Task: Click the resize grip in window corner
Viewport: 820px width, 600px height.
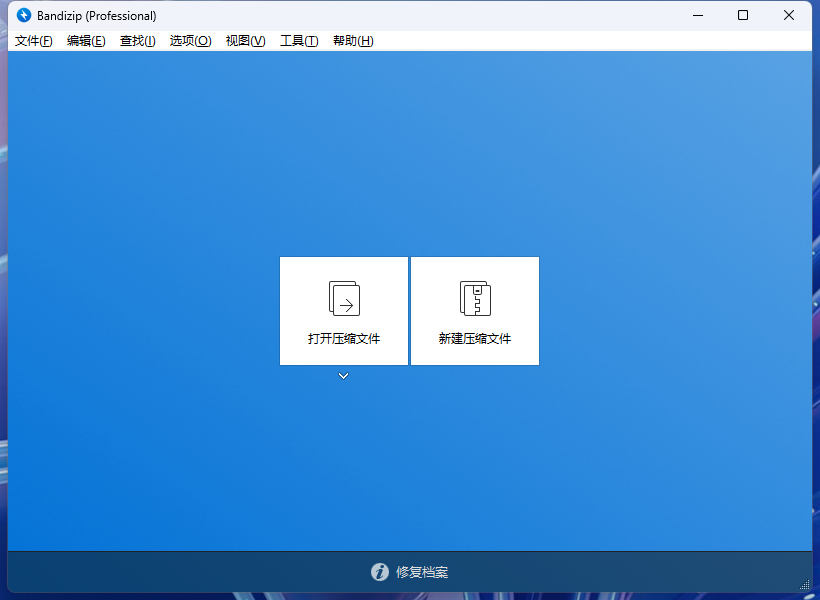Action: tap(805, 585)
